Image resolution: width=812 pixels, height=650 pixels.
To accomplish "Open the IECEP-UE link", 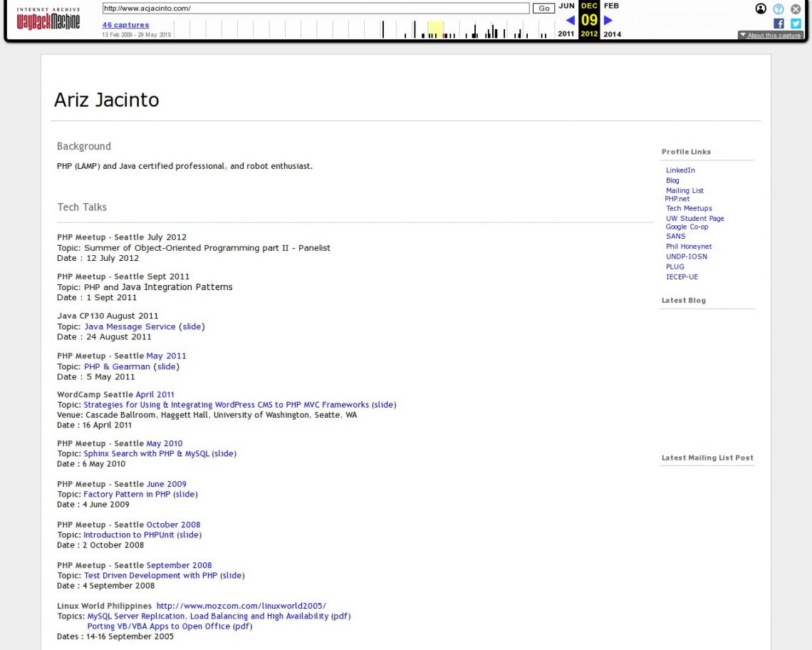I will pyautogui.click(x=682, y=277).
